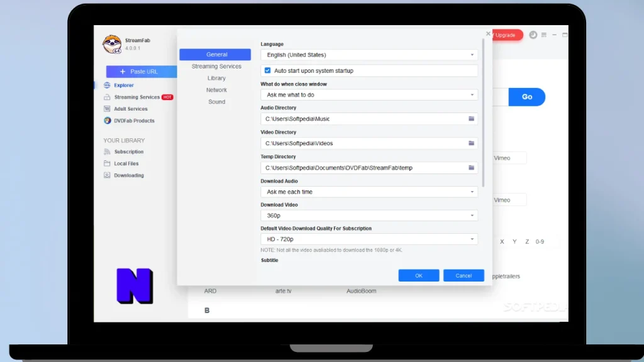Viewport: 644px width, 362px height.
Task: Switch to the Network settings tab
Action: tap(216, 90)
